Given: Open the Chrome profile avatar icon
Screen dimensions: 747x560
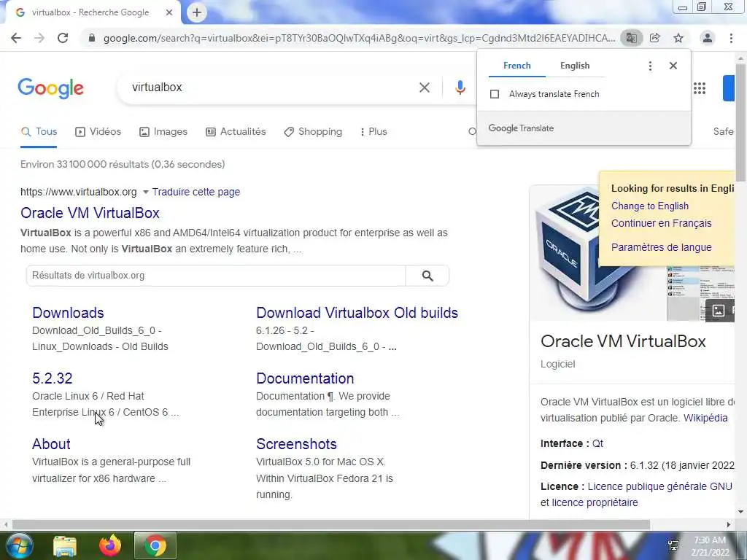Looking at the screenshot, I should coord(708,38).
